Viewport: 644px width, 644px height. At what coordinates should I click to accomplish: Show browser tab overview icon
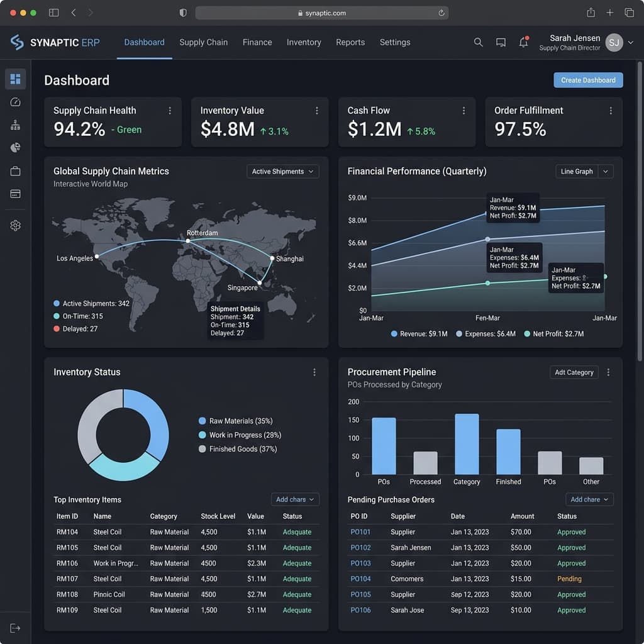pos(629,13)
